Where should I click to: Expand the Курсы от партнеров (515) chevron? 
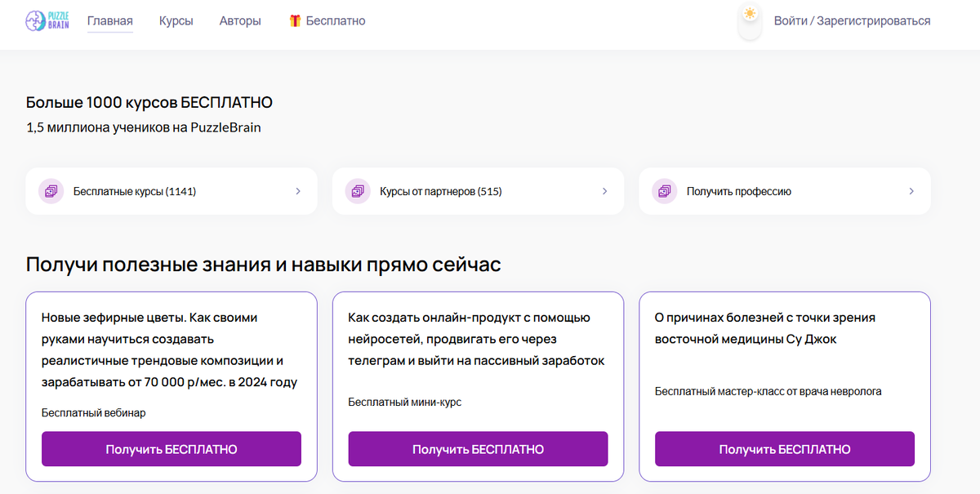(x=604, y=191)
